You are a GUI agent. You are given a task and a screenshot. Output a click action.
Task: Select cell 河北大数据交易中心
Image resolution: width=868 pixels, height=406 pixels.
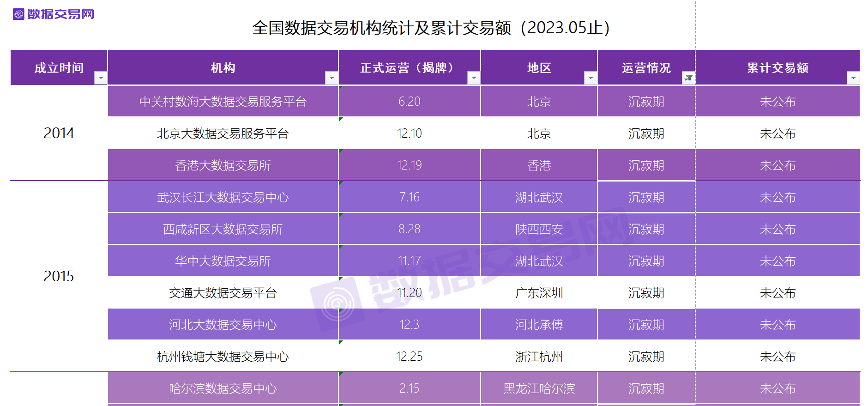[223, 325]
